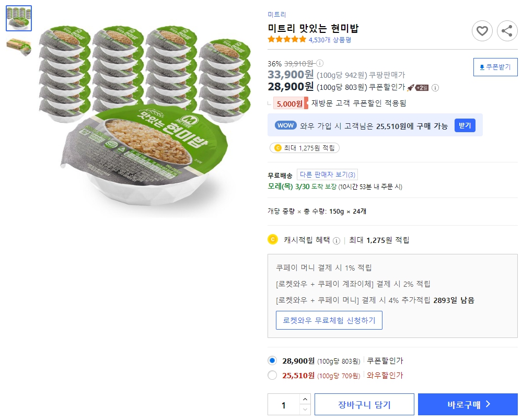
Task: Select the 28,900원 쿠폰할인가 price option
Action: pyautogui.click(x=273, y=360)
